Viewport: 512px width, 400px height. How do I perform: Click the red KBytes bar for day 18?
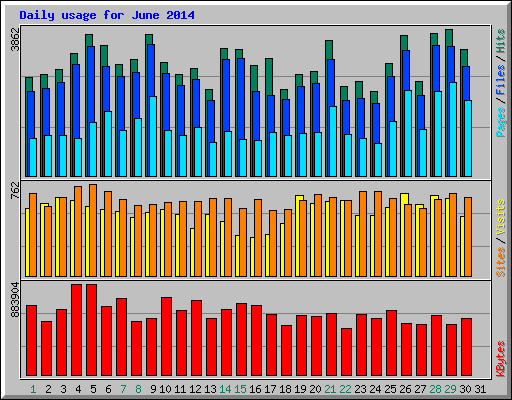pyautogui.click(x=286, y=351)
